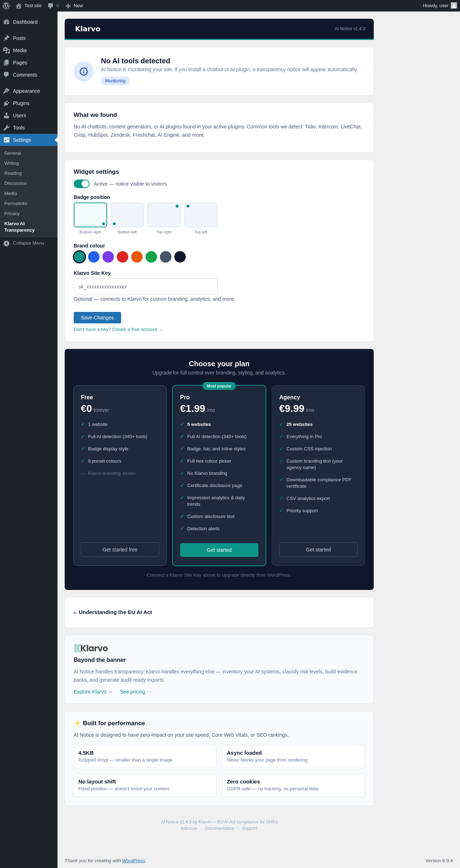Screen dimensions: 460x868
Task: Click the comments bubble icon in admin bar
Action: click(x=51, y=6)
